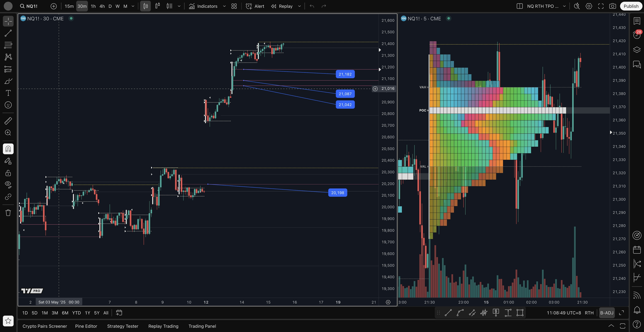Expand the Replay options arrow
Image resolution: width=644 pixels, height=332 pixels.
tap(299, 6)
